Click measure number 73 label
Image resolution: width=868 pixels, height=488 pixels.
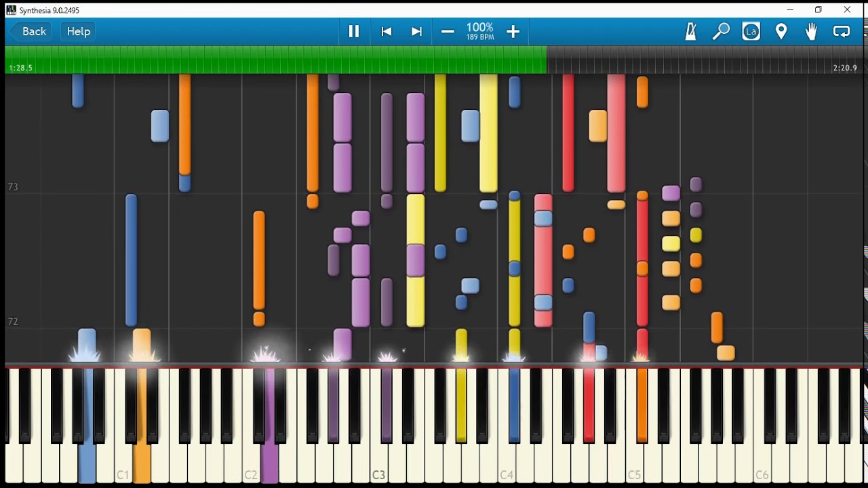tap(13, 187)
